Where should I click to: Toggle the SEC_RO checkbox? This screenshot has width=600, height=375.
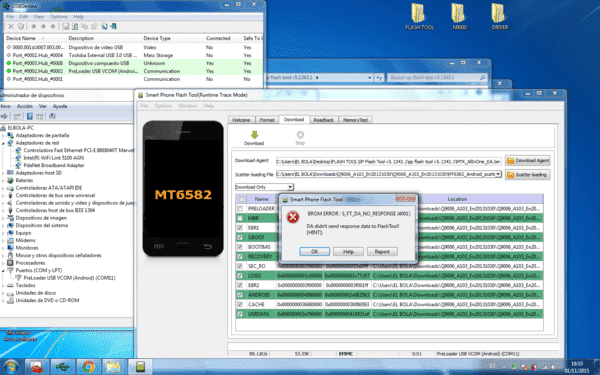point(240,266)
